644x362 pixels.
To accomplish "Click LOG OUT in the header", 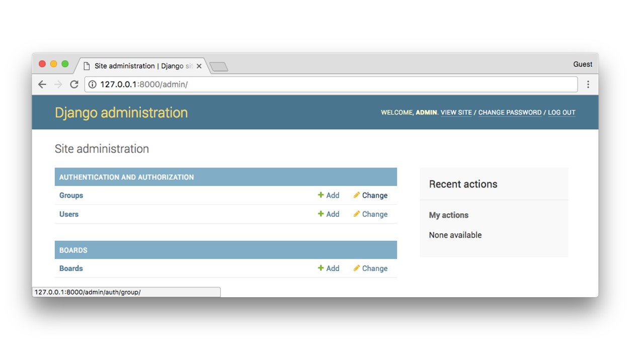I will [x=561, y=113].
